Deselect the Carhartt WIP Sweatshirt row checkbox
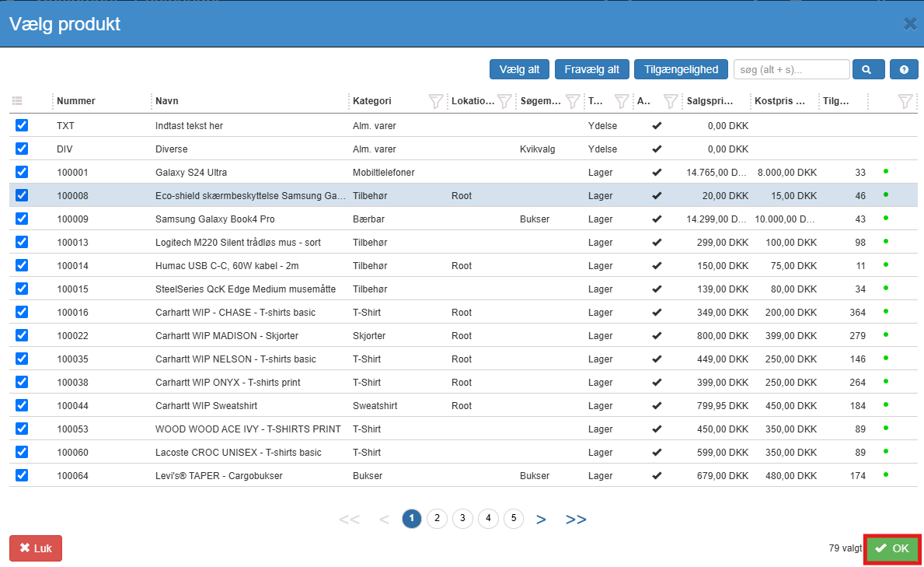924x567 pixels. pos(22,405)
